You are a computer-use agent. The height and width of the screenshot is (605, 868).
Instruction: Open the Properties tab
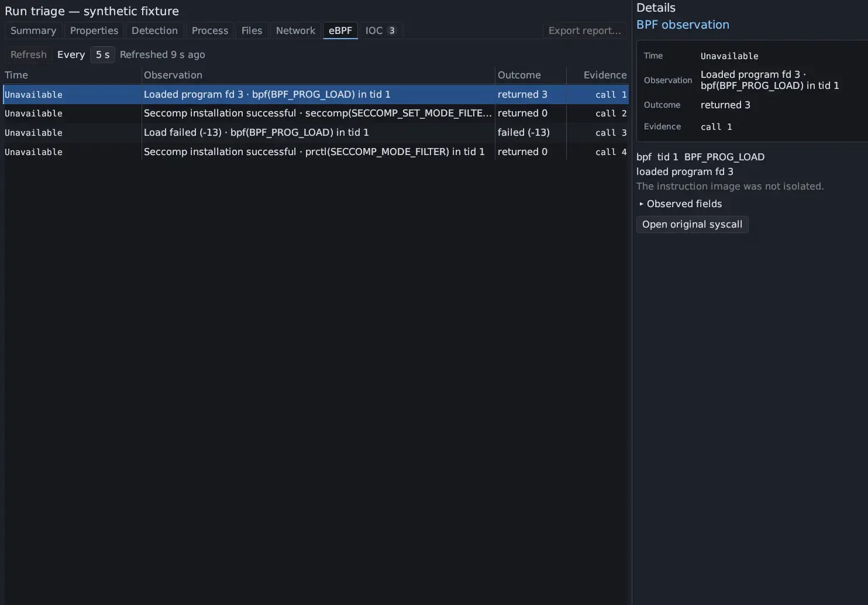click(x=94, y=30)
